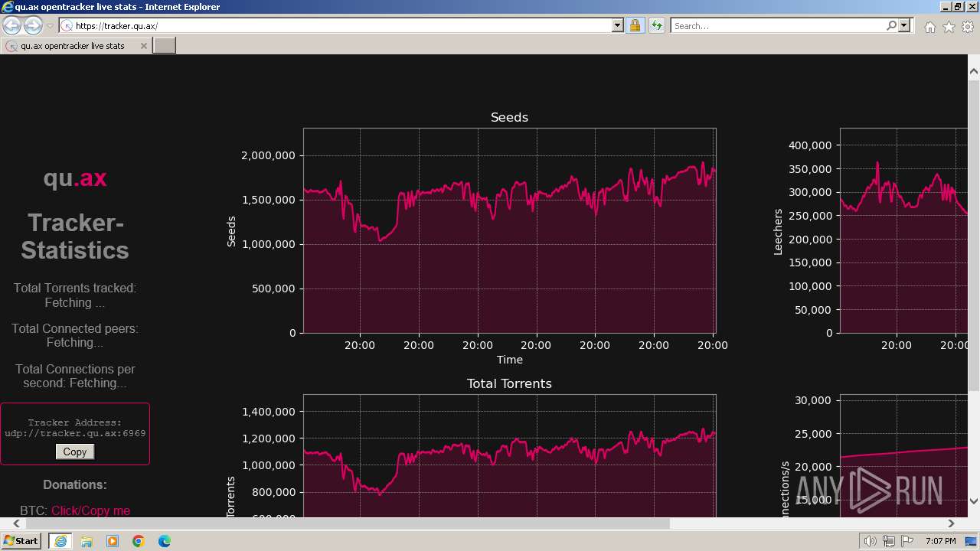Open a new blank tab
Viewport: 980px width, 551px height.
click(165, 46)
